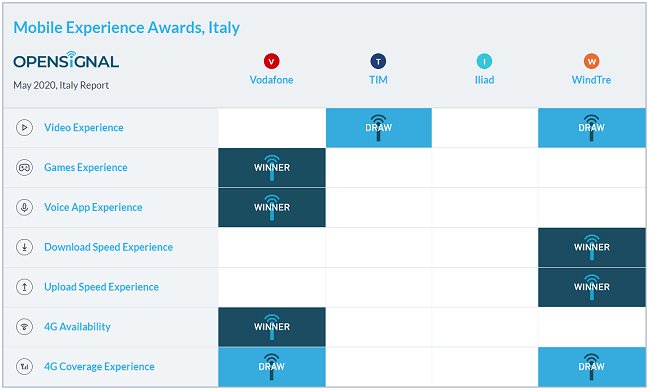Click TIM's Video Experience DRAW badge
This screenshot has width=650, height=391.
point(378,128)
